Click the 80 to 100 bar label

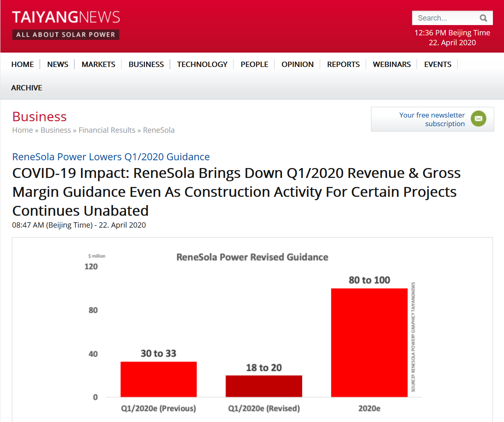coord(369,280)
